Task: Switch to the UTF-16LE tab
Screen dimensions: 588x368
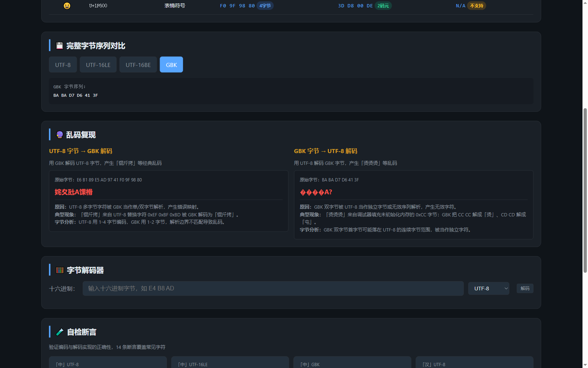Action: 98,65
